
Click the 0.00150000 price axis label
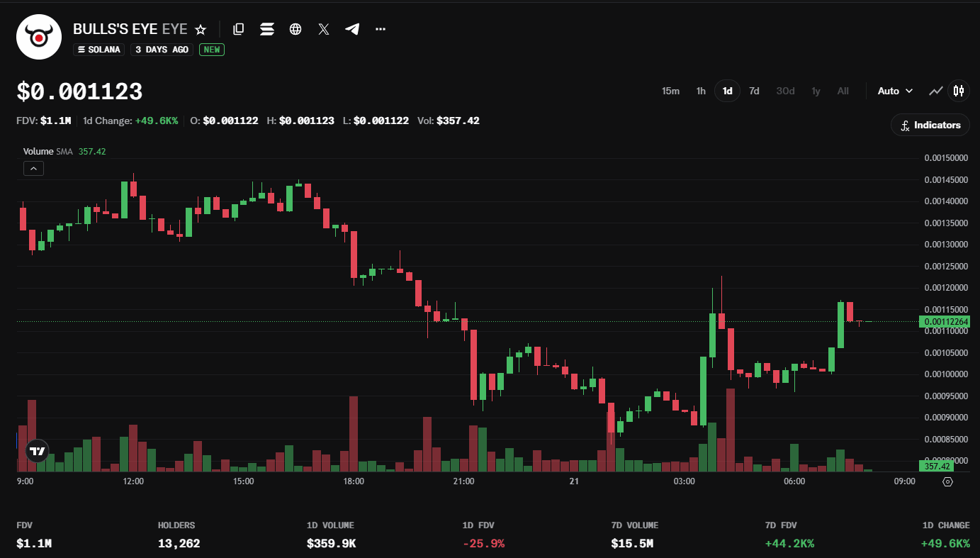tap(946, 157)
